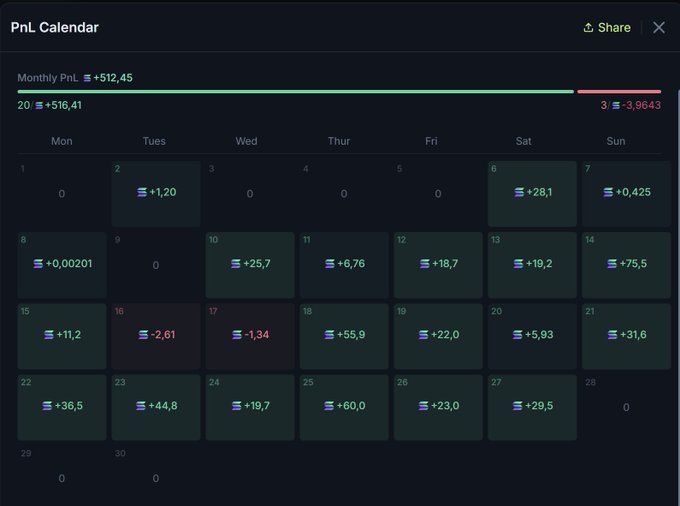Click Solana icon beside +60,0

(x=329, y=406)
